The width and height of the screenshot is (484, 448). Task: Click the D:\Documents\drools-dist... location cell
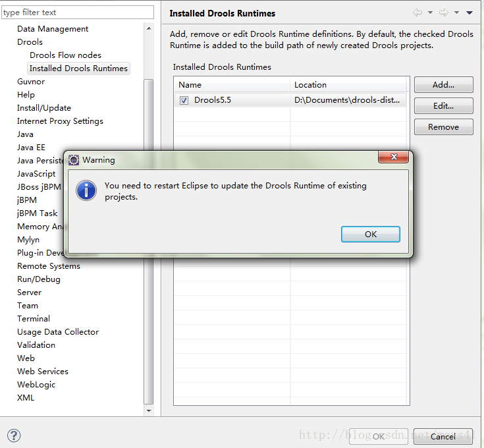[x=347, y=100]
